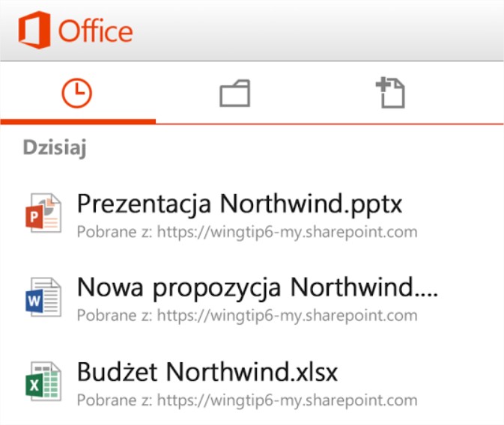The image size is (504, 425).
Task: Click the orange underline beneath the clock tab
Action: (78, 120)
